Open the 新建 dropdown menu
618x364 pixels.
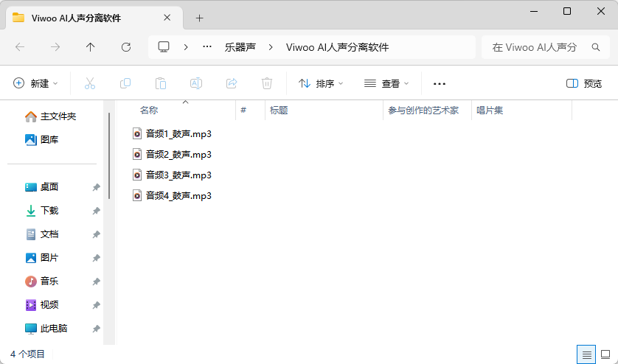pos(35,83)
